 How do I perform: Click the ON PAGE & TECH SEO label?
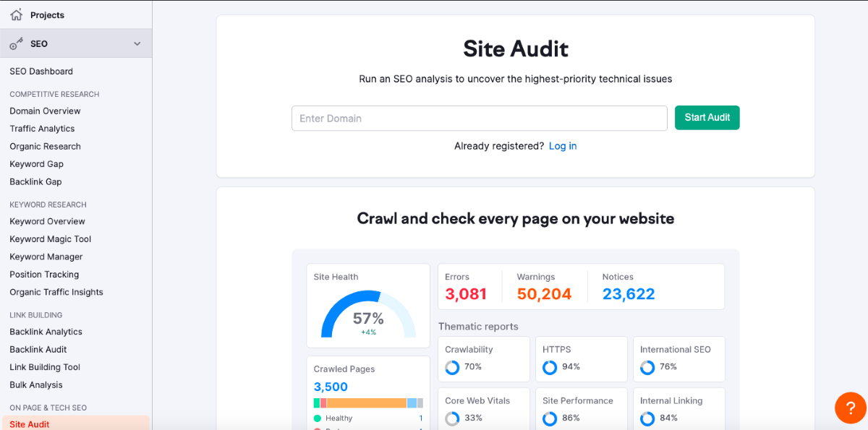pos(48,408)
